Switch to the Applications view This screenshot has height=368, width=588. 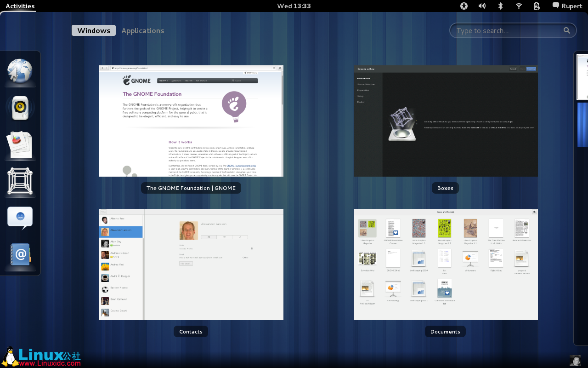(143, 30)
